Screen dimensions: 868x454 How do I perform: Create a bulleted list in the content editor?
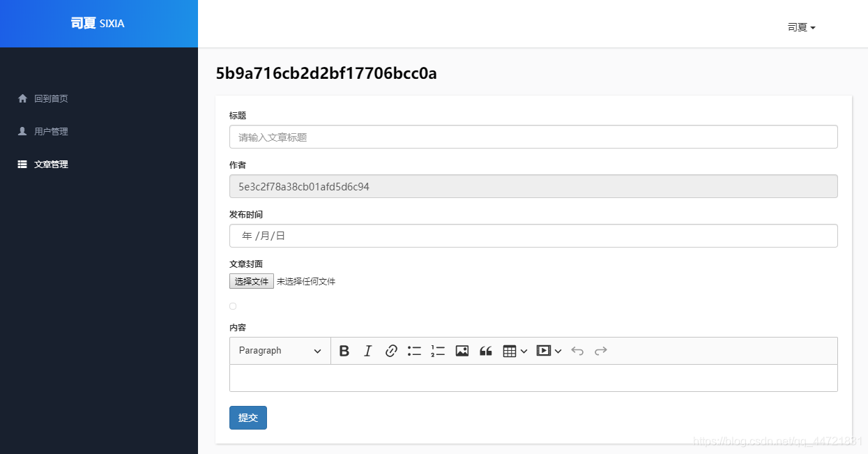point(414,351)
